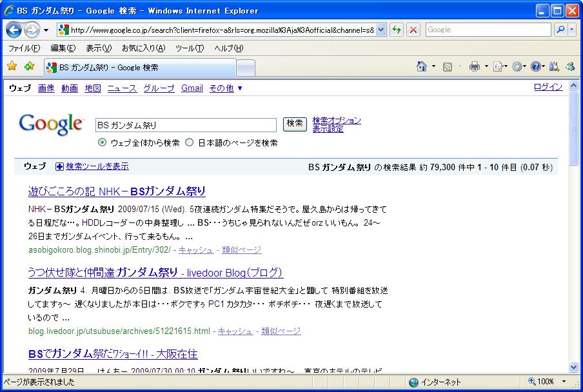583x392 pixels.
Task: Expand the その他 dropdown
Action: click(x=226, y=88)
